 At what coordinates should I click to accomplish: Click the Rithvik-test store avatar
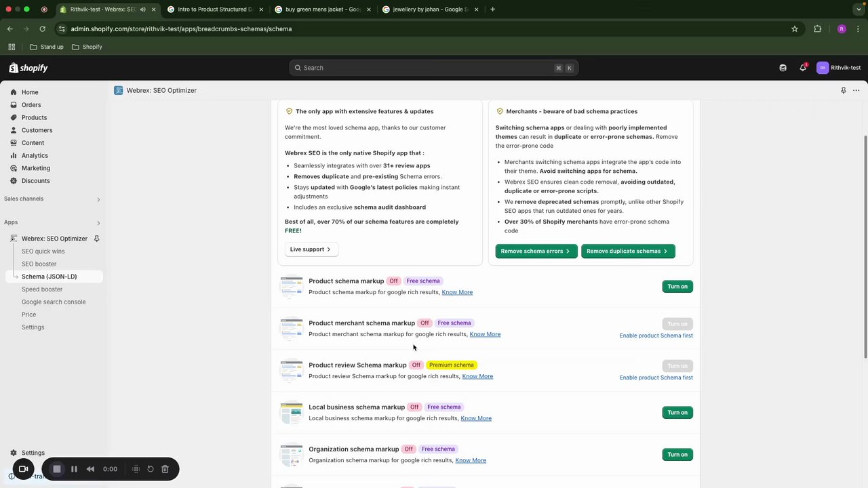pyautogui.click(x=823, y=68)
